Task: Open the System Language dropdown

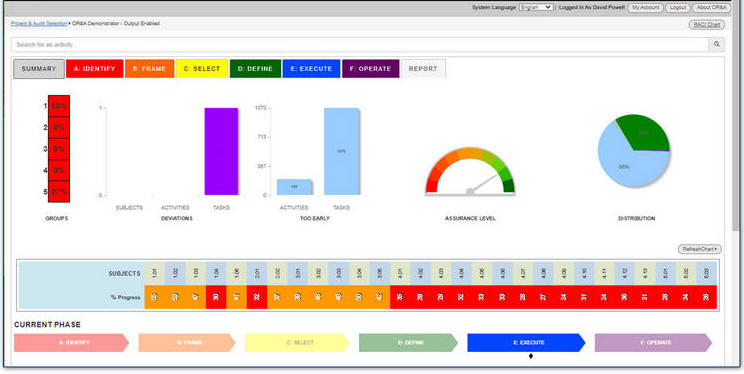Action: click(x=536, y=7)
